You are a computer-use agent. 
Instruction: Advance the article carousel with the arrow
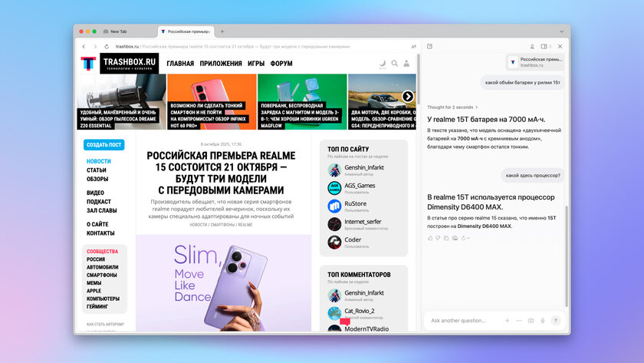407,96
